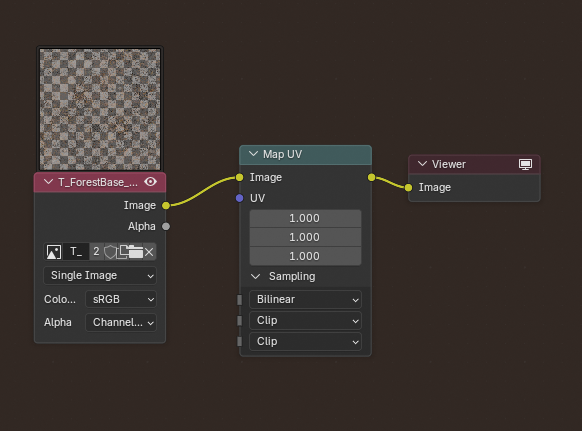This screenshot has width=582, height=431.
Task: Click the image user count 2
Action: coord(96,252)
